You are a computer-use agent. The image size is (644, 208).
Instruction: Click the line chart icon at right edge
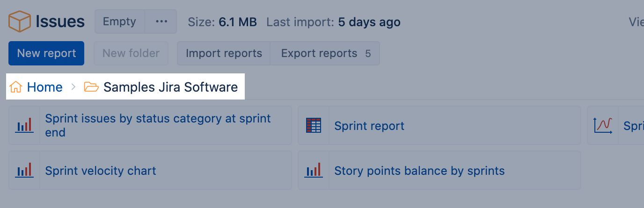603,125
